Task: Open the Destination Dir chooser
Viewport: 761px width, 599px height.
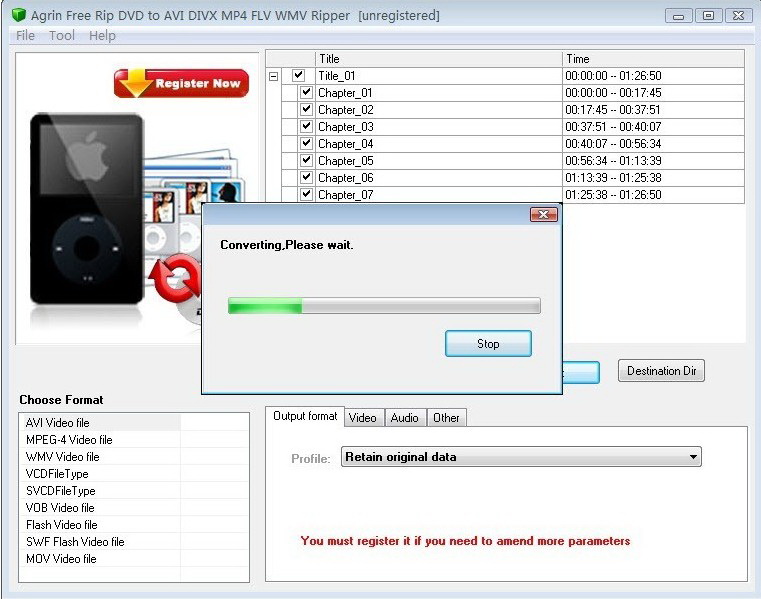Action: click(661, 371)
